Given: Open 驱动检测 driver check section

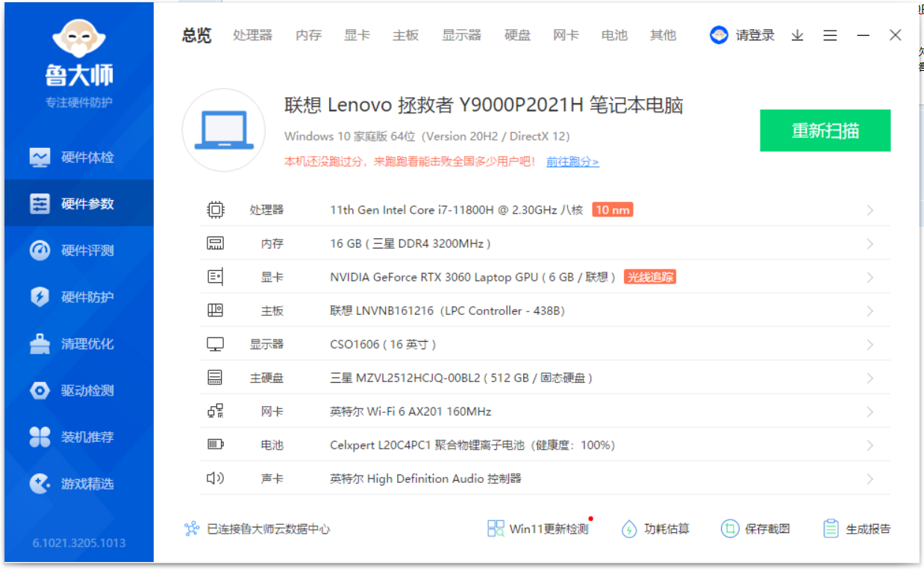Looking at the screenshot, I should point(79,390).
